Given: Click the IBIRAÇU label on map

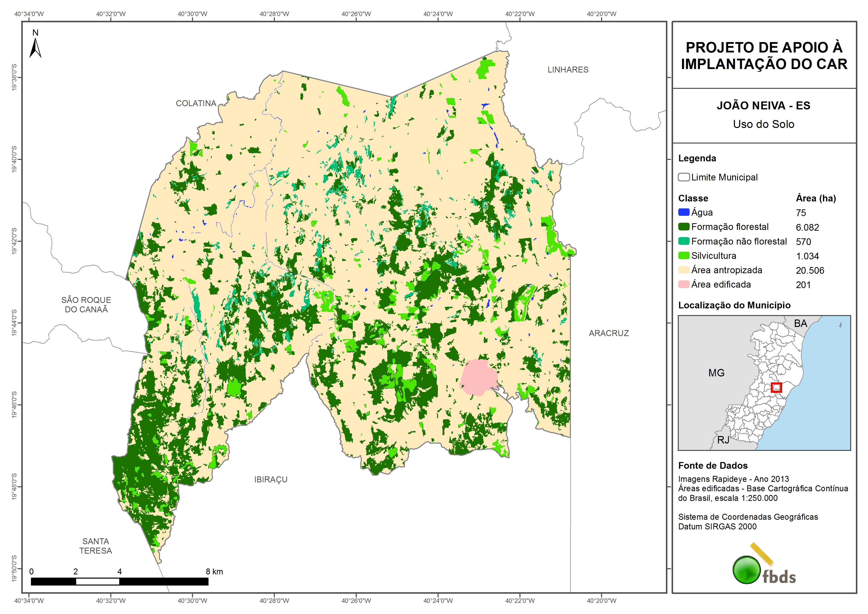Looking at the screenshot, I should pos(271,479).
